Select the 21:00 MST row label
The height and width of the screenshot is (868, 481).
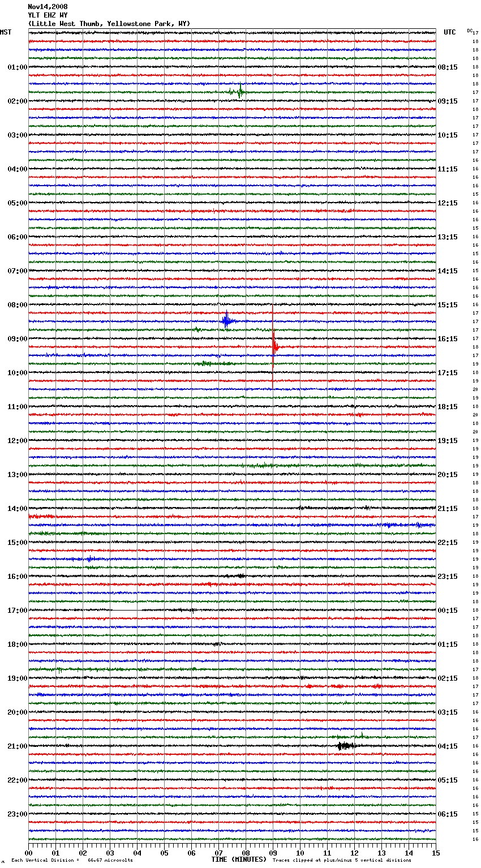click(x=18, y=746)
